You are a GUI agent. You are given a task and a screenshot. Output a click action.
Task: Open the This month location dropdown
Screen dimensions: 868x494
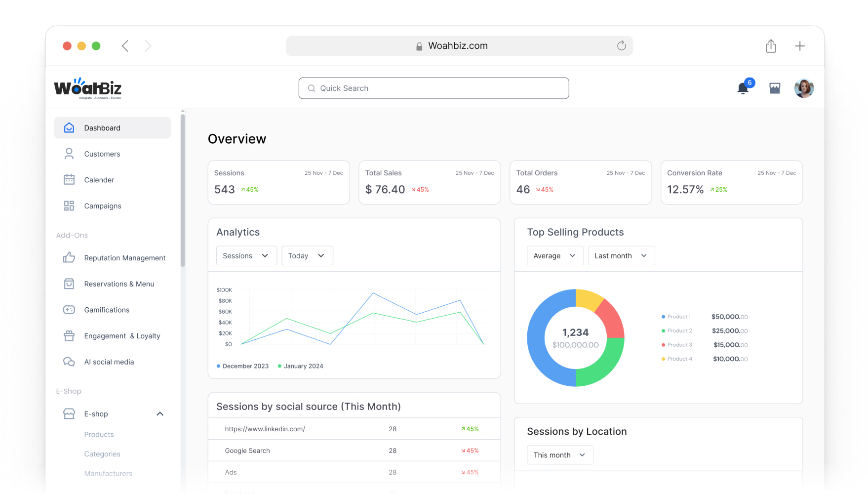click(559, 455)
